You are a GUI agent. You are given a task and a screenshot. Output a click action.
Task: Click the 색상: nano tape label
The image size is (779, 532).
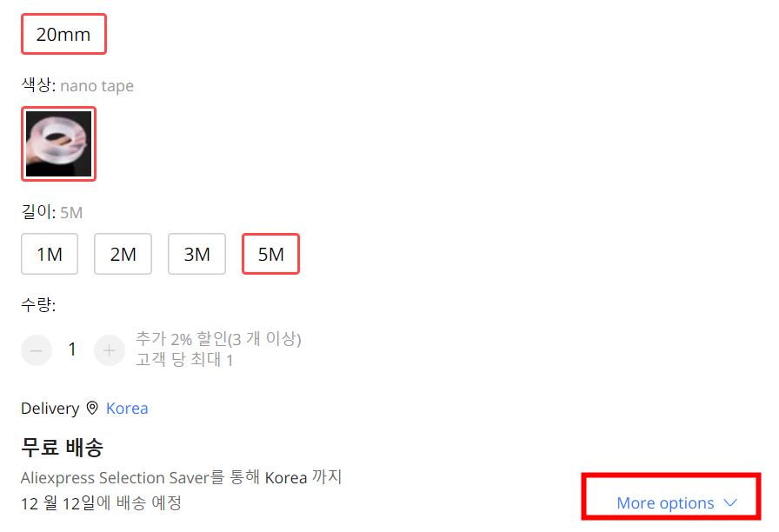[77, 85]
